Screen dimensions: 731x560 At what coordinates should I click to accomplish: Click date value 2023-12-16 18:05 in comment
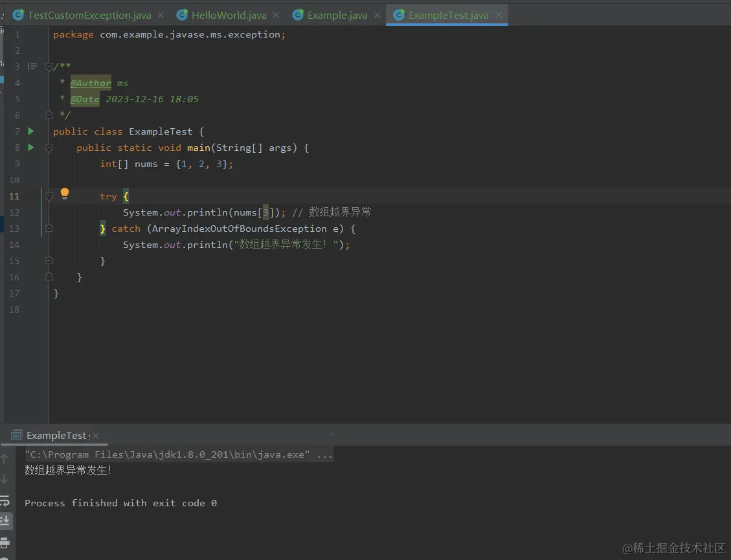(152, 99)
